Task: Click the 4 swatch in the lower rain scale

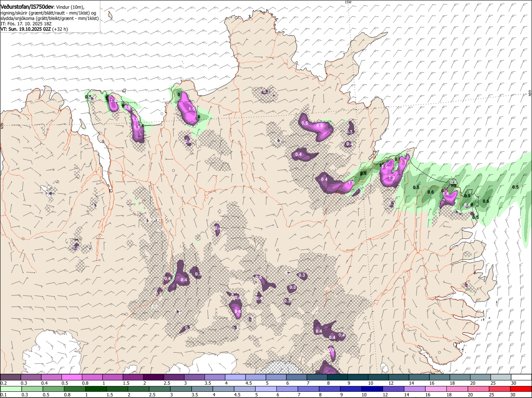Action: pyautogui.click(x=223, y=389)
